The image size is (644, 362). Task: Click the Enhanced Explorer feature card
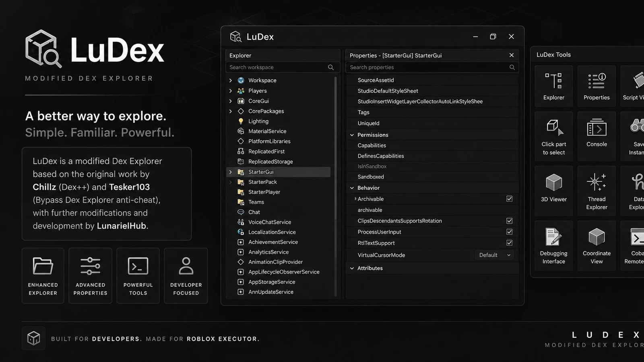point(43,276)
